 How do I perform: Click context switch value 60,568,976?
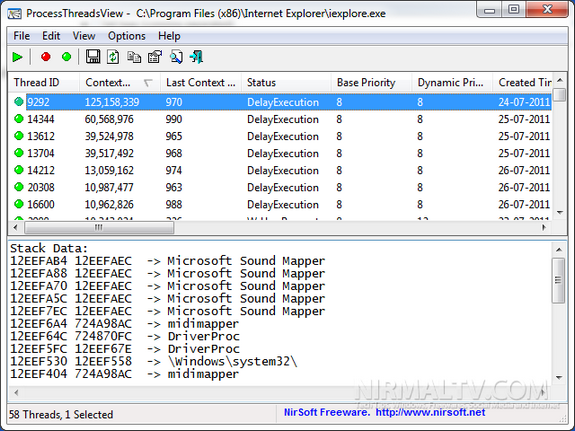point(109,119)
